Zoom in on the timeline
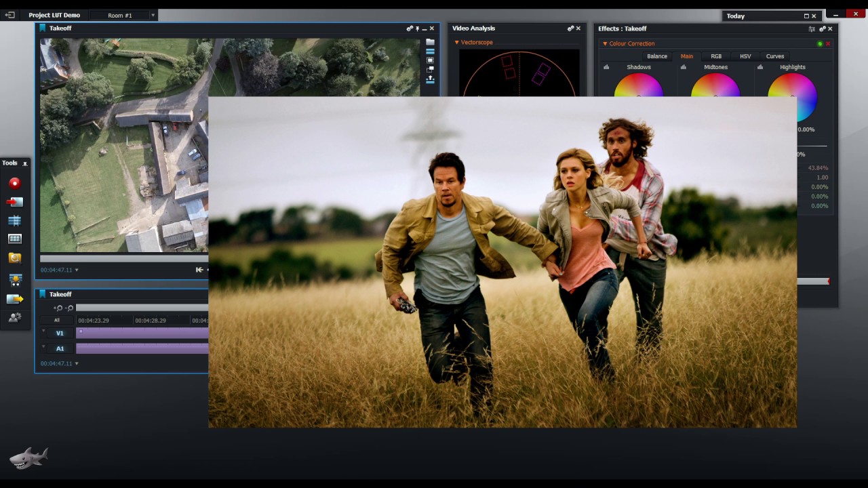 (x=57, y=308)
